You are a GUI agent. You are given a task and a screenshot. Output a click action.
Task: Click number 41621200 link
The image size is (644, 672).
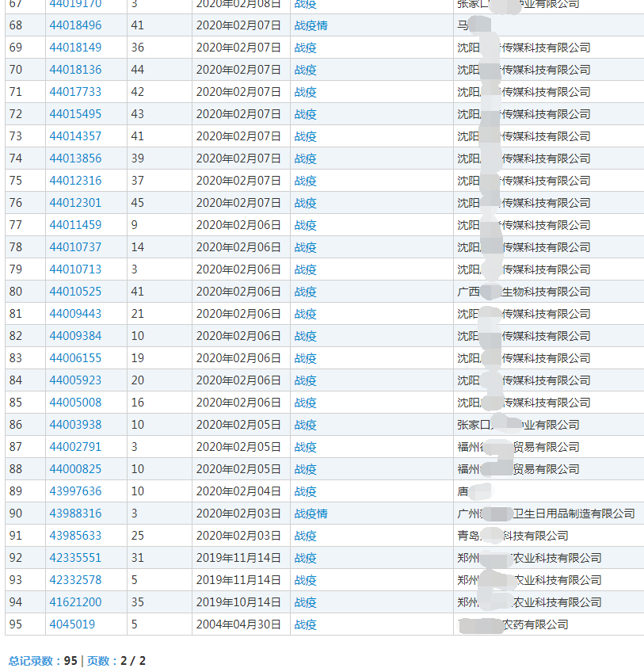pyautogui.click(x=75, y=602)
